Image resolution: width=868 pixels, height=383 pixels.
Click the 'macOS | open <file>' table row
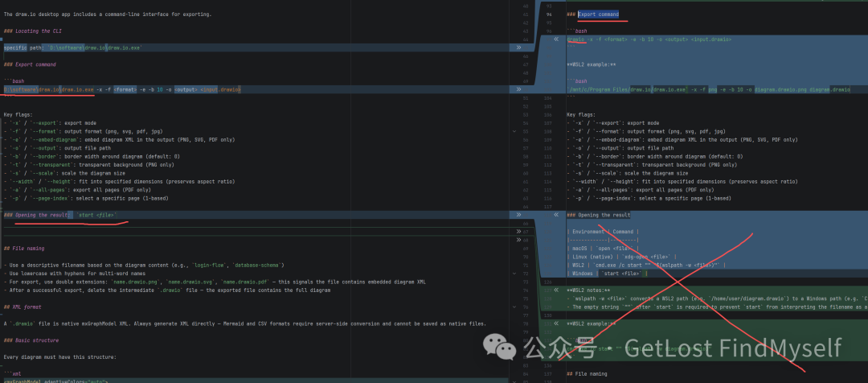tap(603, 248)
